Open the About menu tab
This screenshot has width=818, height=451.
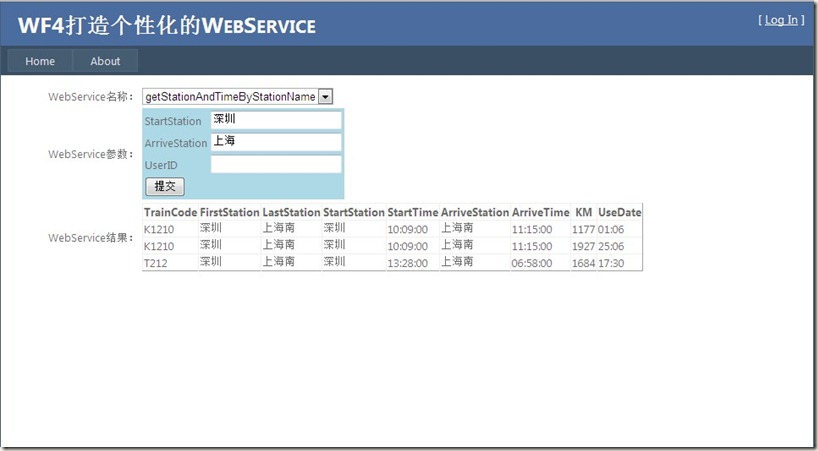(x=105, y=61)
